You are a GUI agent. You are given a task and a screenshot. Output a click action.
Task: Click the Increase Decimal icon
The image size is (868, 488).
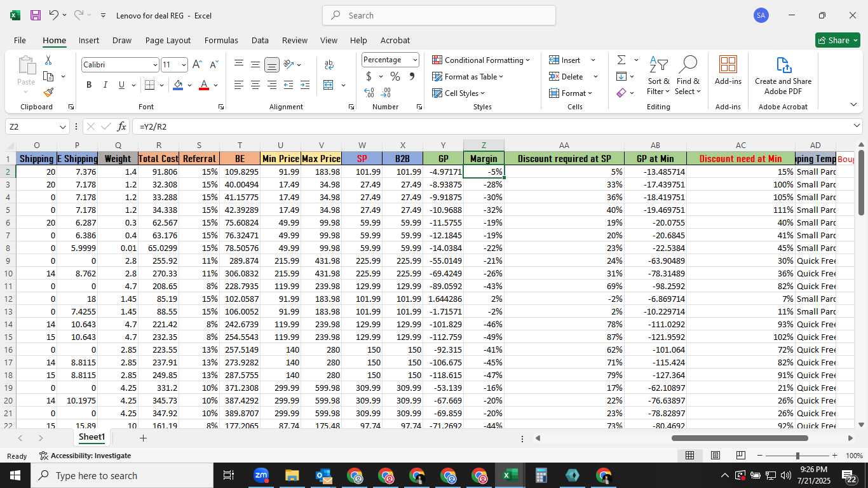click(369, 93)
